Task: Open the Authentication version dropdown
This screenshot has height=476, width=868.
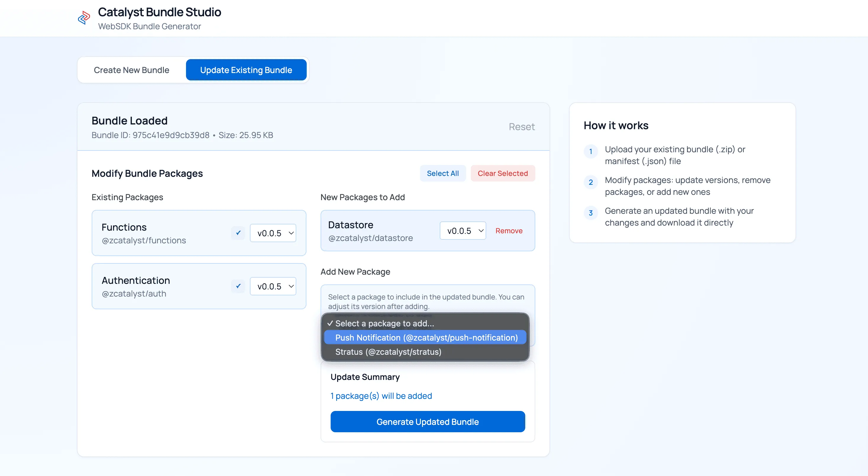Action: 273,286
